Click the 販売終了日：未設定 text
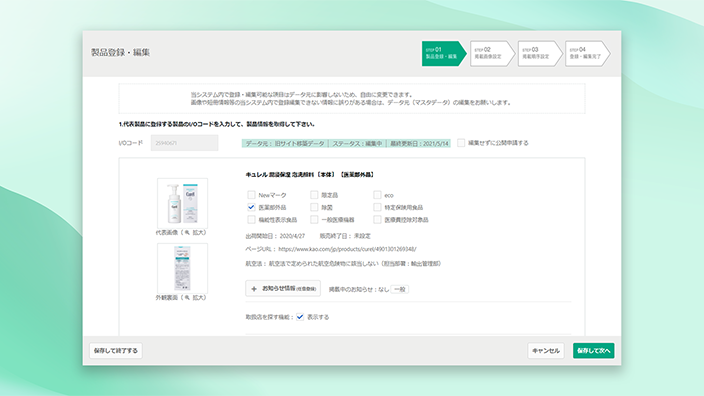 pos(345,236)
